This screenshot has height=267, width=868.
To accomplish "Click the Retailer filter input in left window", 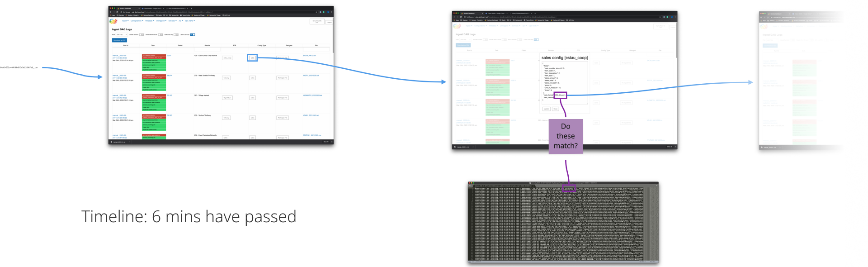I will [x=208, y=49].
